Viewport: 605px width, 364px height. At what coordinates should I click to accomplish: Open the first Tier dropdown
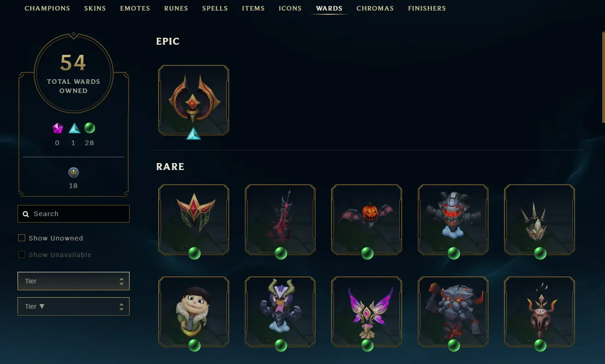[73, 281]
